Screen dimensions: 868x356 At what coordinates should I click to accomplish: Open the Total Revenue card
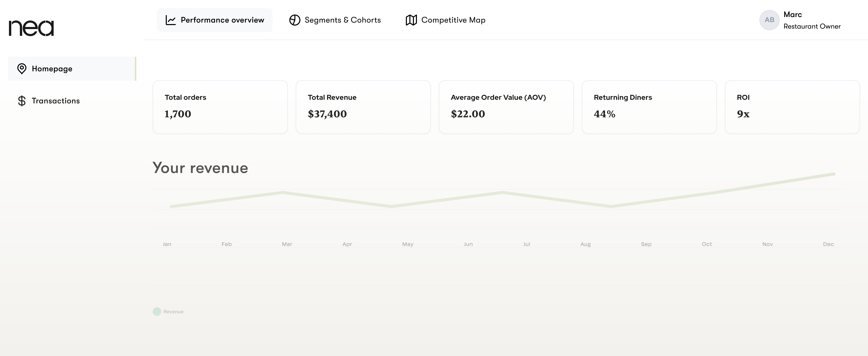(363, 107)
